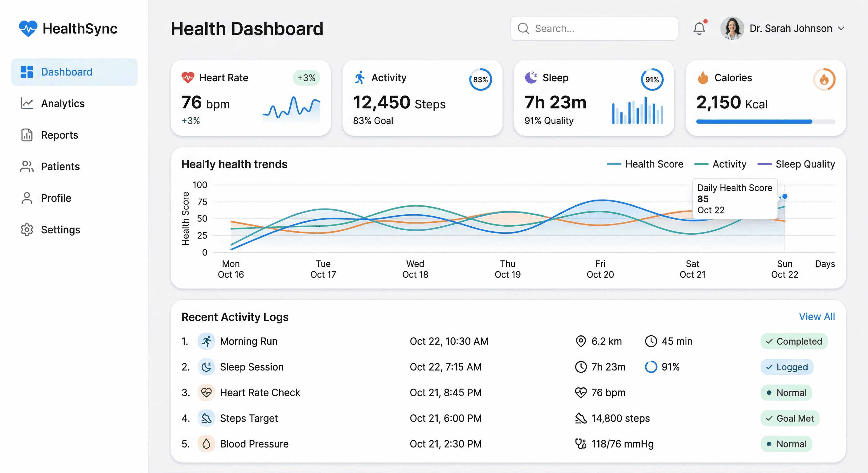Open Settings from the sidebar
The height and width of the screenshot is (473, 868).
[x=60, y=230]
